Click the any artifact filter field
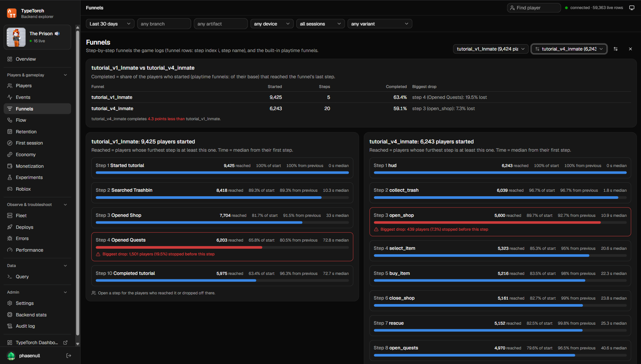Viewport: 641px width, 364px height. tap(221, 24)
